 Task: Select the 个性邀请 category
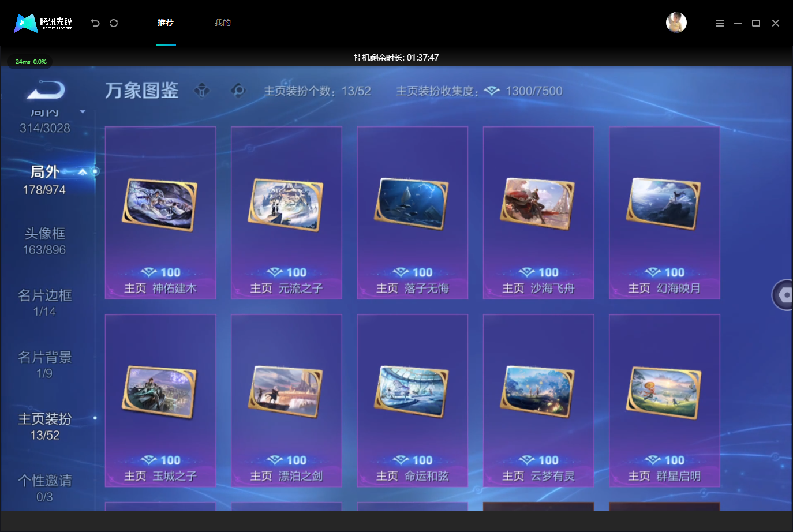[44, 488]
